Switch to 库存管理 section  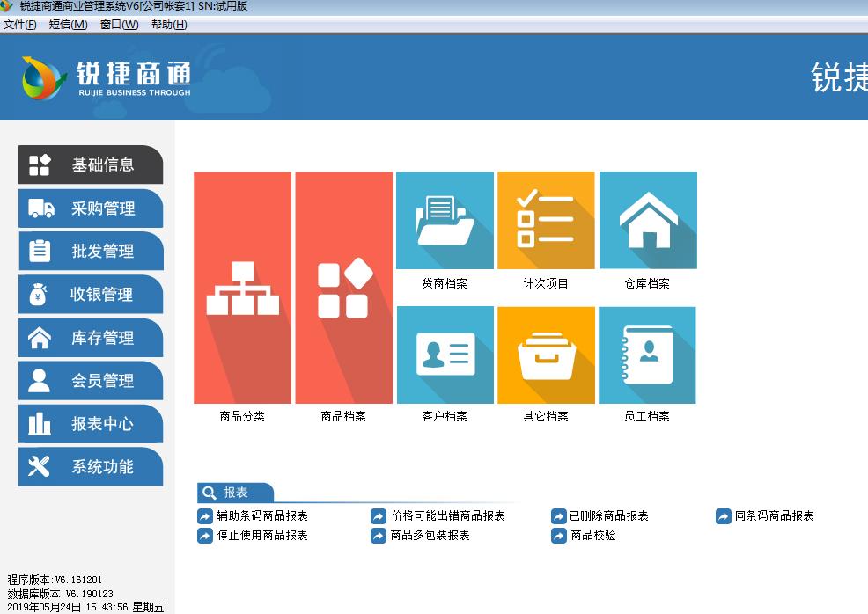pos(91,338)
